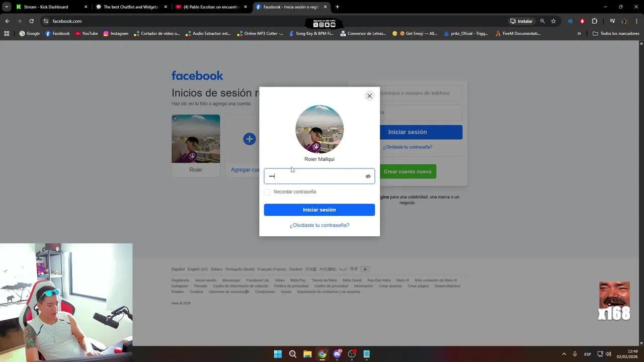Toggle password visibility eye icon
The image size is (644, 362).
368,176
